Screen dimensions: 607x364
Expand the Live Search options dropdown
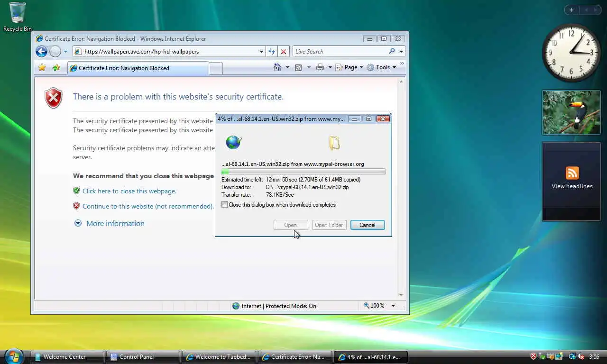[x=401, y=51]
